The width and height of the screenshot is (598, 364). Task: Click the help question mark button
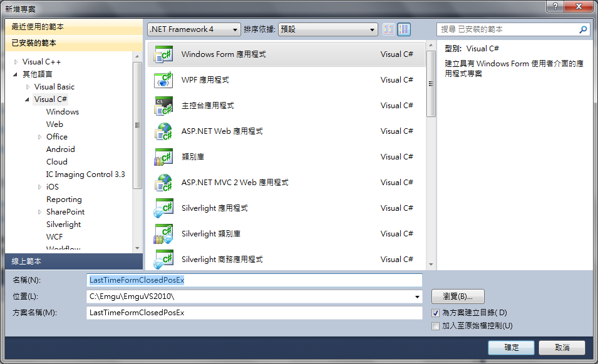point(555,6)
